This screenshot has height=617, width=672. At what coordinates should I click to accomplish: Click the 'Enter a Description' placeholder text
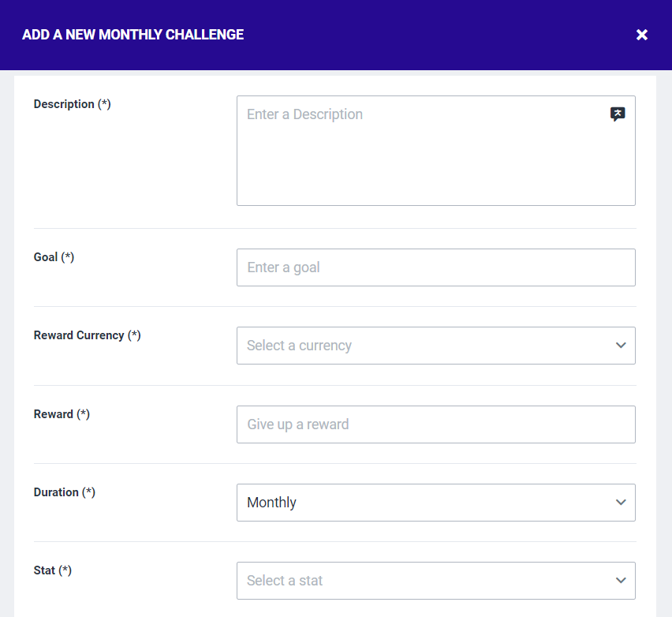click(x=304, y=114)
